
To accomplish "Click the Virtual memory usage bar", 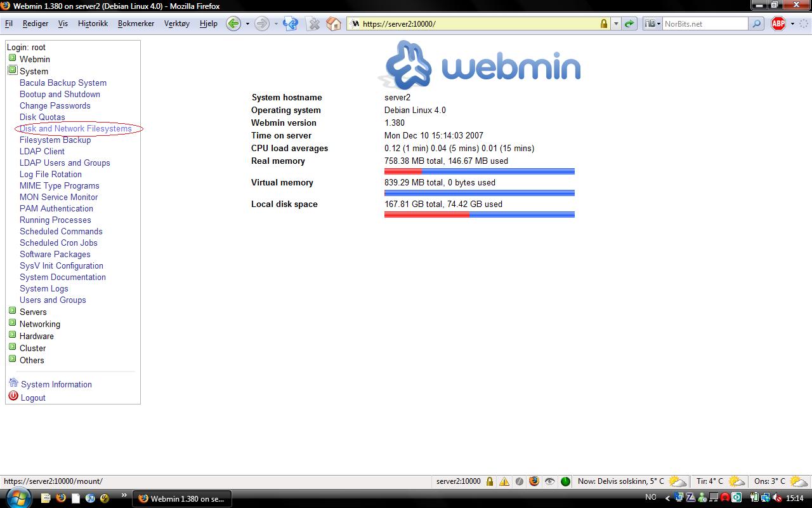I will click(x=479, y=193).
